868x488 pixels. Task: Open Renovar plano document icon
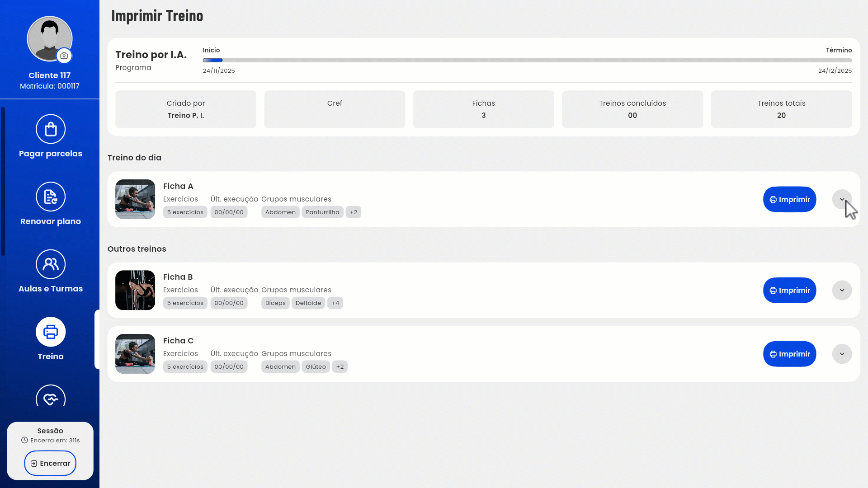(51, 197)
